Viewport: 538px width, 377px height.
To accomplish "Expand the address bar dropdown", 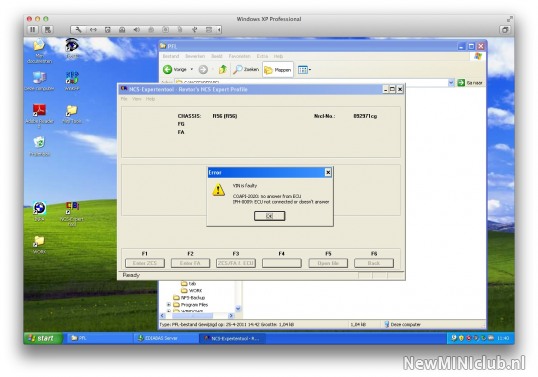I will tap(451, 83).
